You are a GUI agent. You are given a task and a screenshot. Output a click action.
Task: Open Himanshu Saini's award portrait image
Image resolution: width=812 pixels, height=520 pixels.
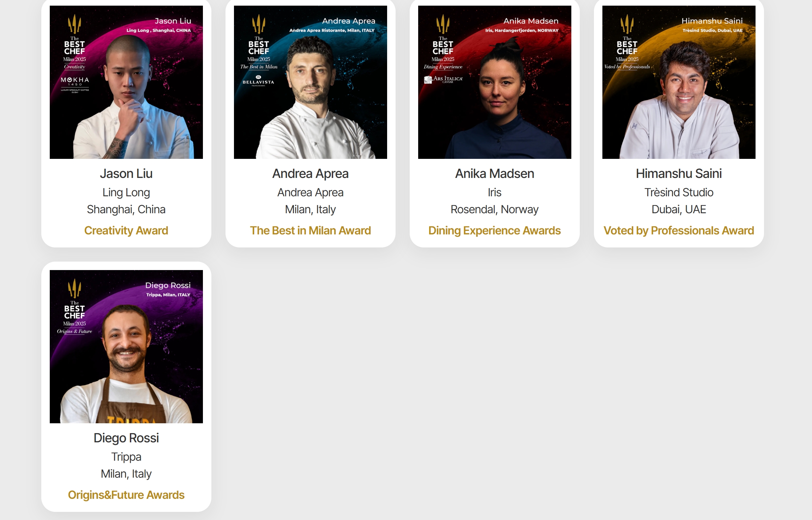click(x=679, y=82)
